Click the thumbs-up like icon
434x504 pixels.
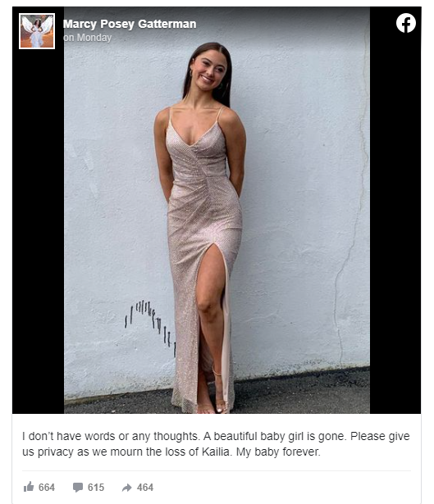[29, 487]
